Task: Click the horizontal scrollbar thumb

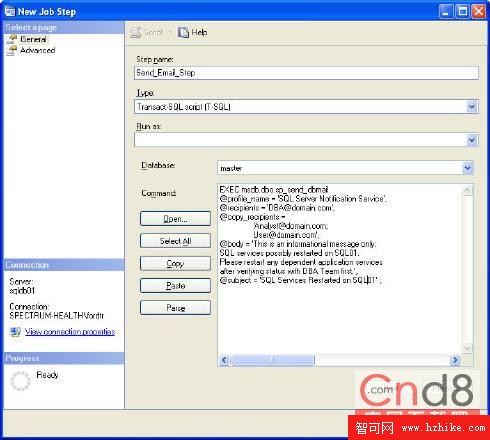Action: point(272,360)
